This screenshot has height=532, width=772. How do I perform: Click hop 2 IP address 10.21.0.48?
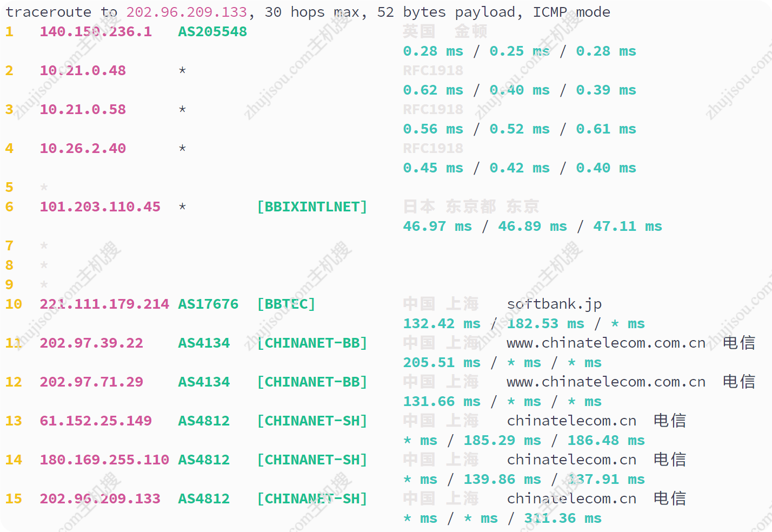click(83, 70)
